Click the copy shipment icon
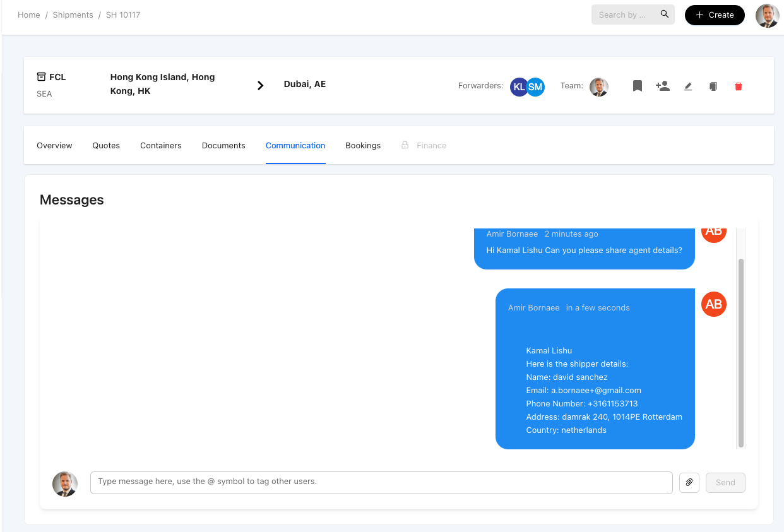The height and width of the screenshot is (532, 784). click(x=713, y=86)
